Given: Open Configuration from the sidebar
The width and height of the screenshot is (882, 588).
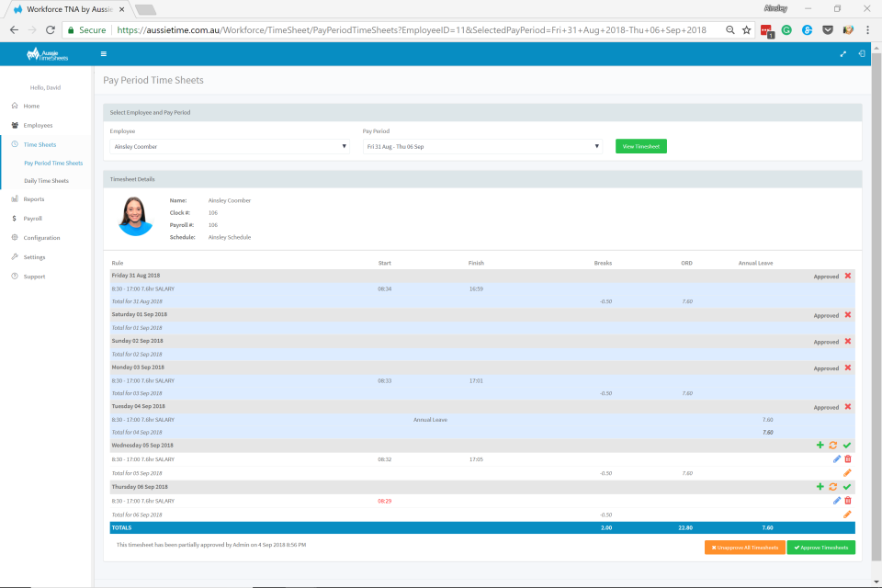Looking at the screenshot, I should 40,237.
